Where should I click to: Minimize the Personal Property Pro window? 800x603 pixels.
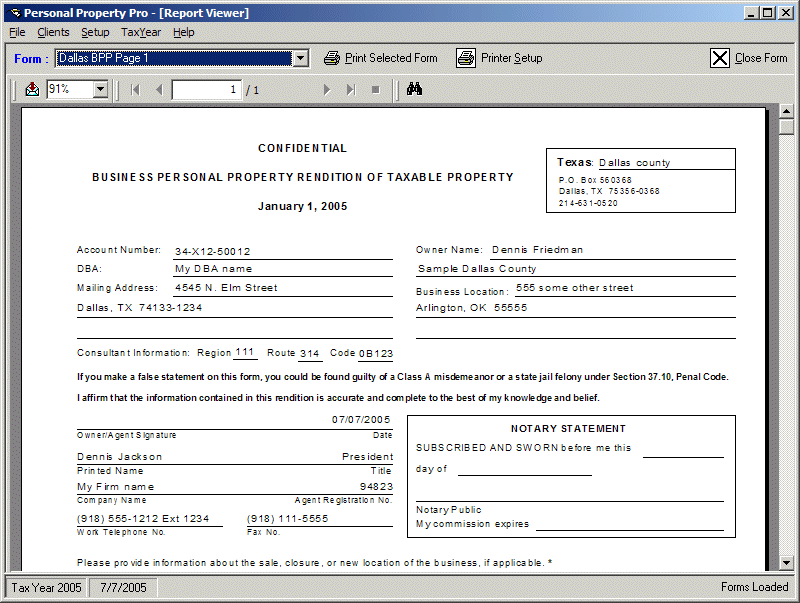[751, 13]
